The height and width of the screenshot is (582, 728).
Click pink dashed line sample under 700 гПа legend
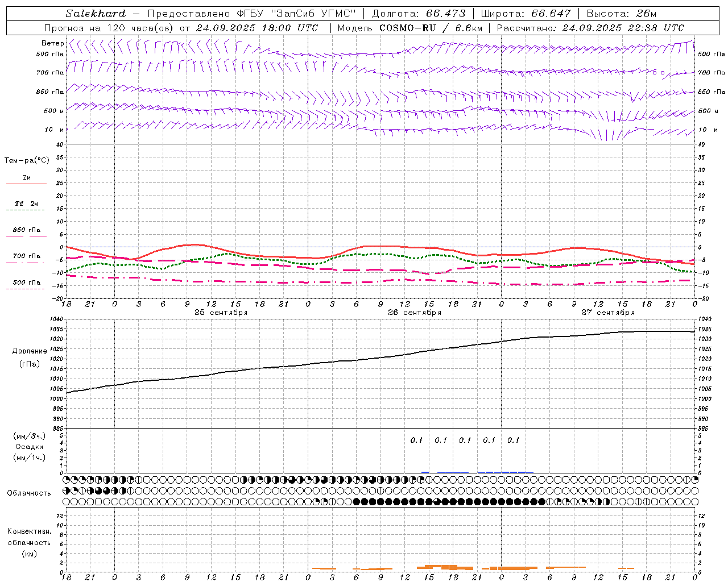[x=26, y=263]
